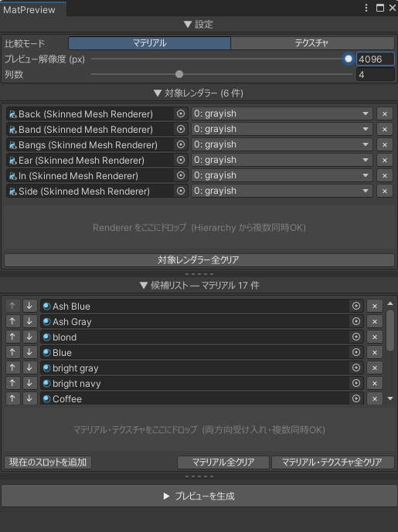Open object picker for Ash Blue material
This screenshot has height=532, width=398.
[x=356, y=306]
